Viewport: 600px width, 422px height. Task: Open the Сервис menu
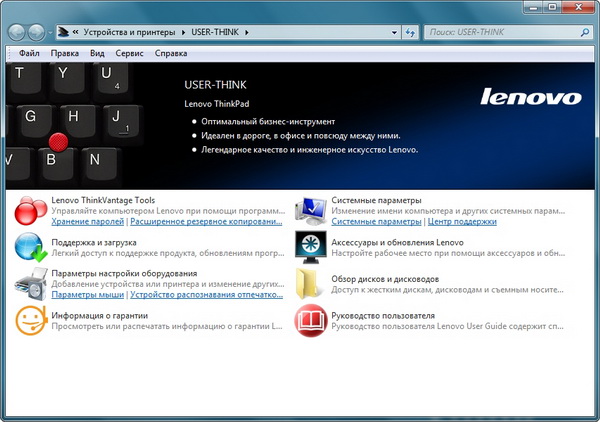coord(129,53)
